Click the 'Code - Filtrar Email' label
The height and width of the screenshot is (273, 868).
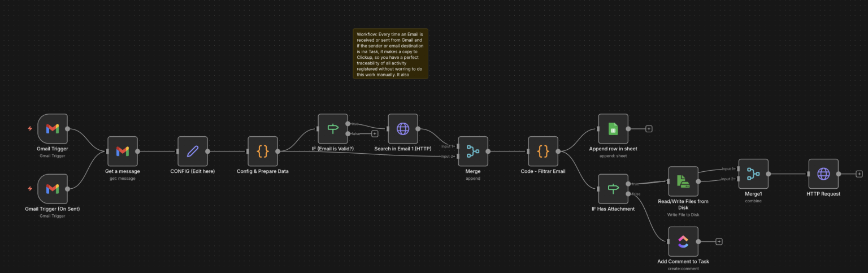point(543,171)
